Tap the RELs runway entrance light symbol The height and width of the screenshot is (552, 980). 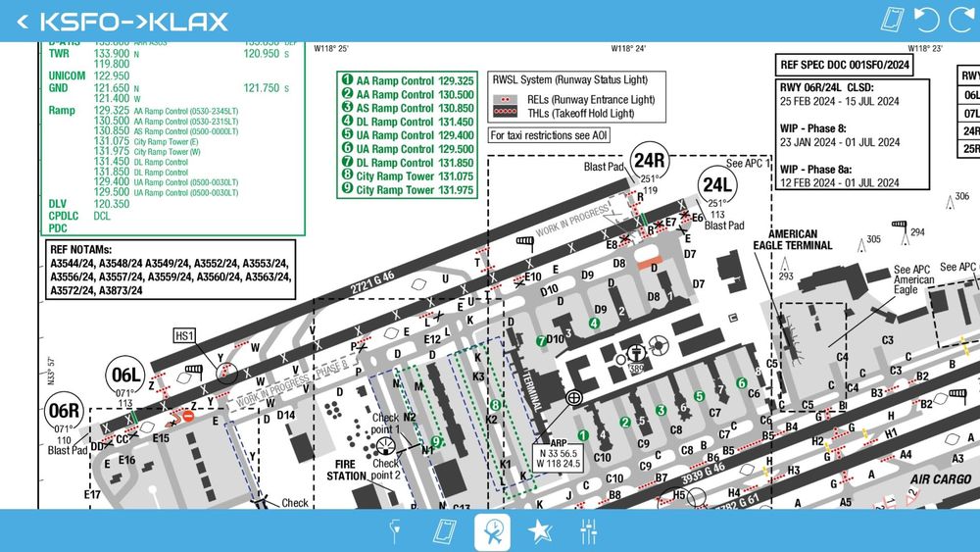pyautogui.click(x=505, y=99)
